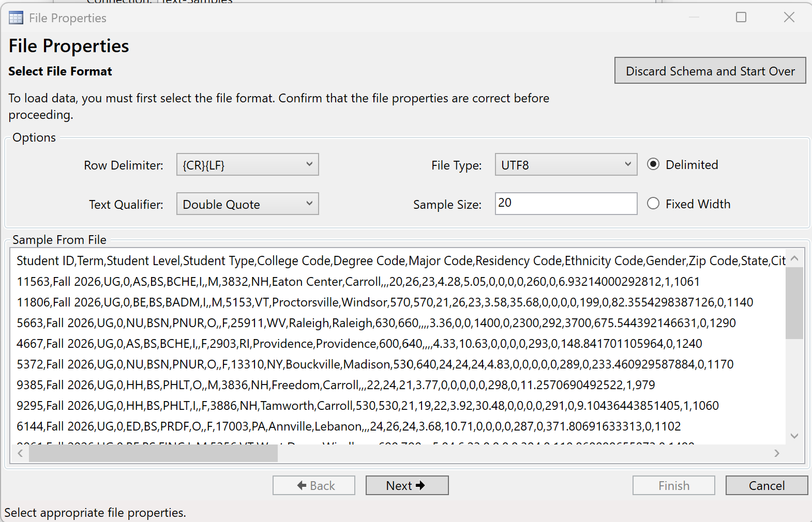The width and height of the screenshot is (812, 522).
Task: Click the File Properties window icon
Action: click(16, 18)
